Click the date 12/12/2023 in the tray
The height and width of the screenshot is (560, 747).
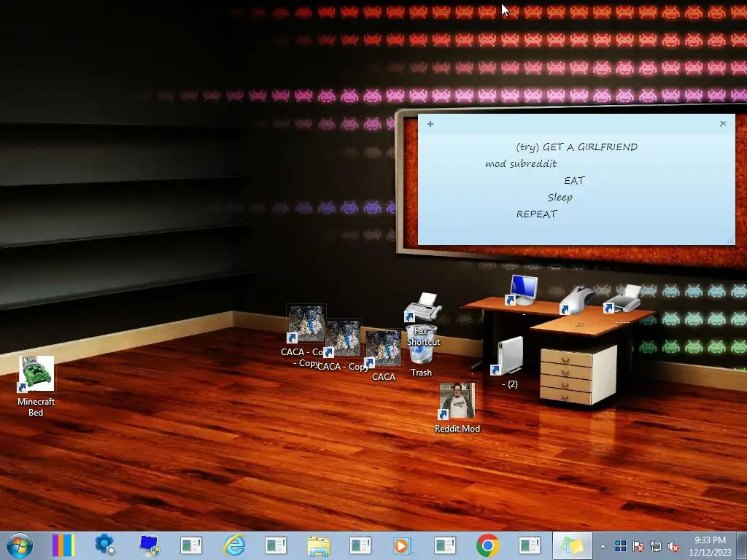pos(710,553)
